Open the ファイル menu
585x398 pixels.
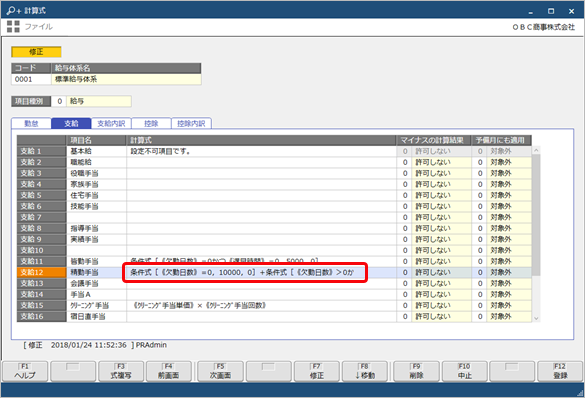(38, 26)
